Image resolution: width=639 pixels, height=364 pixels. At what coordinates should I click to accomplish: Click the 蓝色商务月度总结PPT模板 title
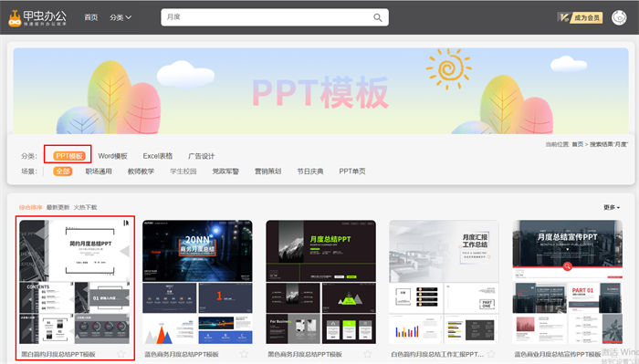point(182,354)
